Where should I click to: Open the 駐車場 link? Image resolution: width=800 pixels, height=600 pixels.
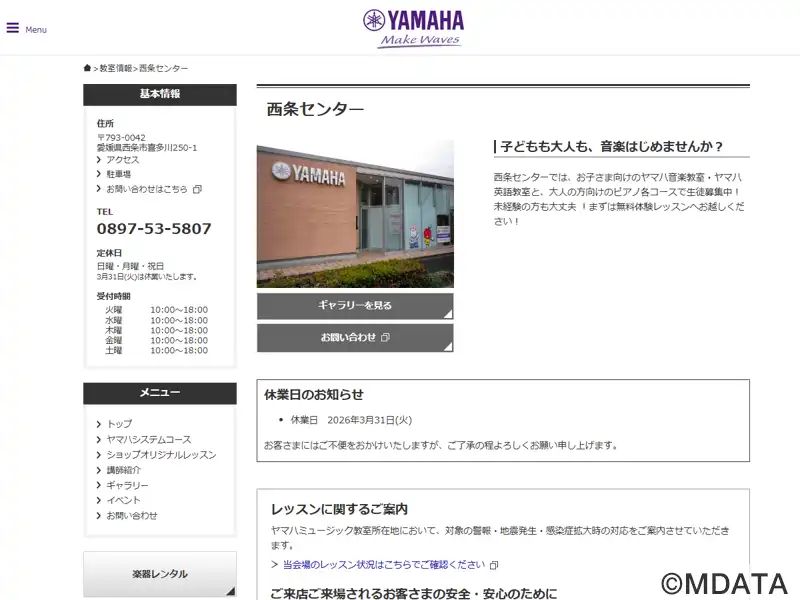tap(118, 174)
